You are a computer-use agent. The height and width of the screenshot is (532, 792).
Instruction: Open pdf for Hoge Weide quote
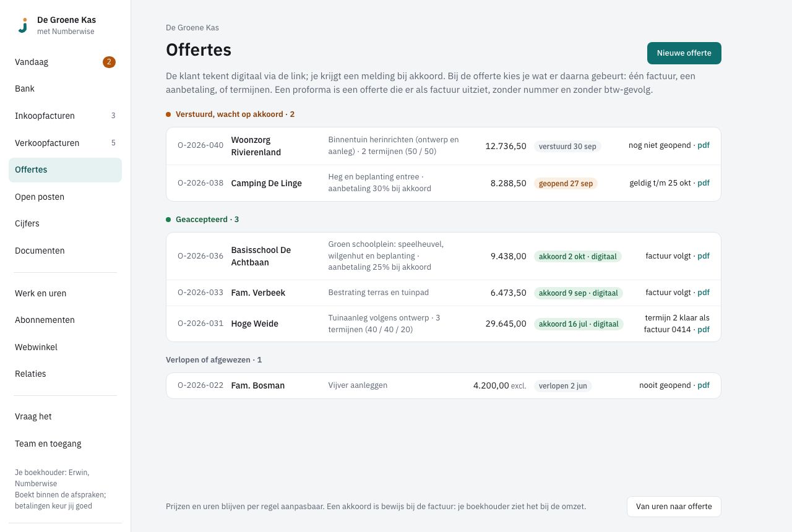tap(704, 330)
